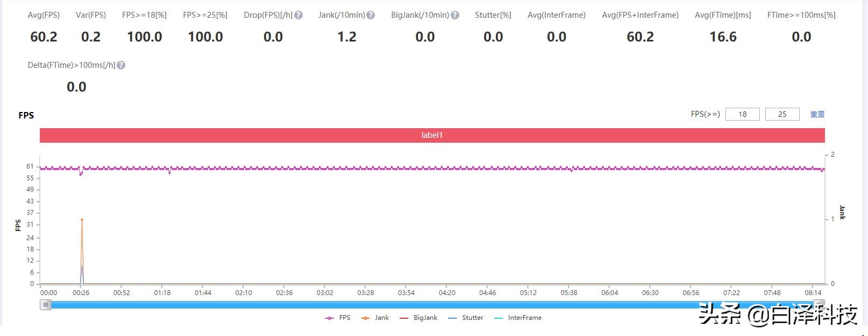868x336 pixels.
Task: Click the 08:14 time axis label
Action: click(813, 293)
